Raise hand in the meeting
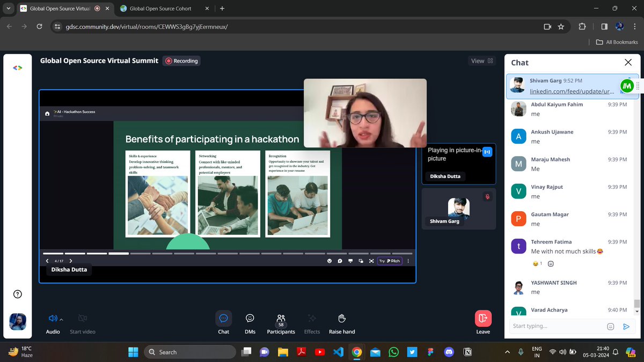 (342, 323)
